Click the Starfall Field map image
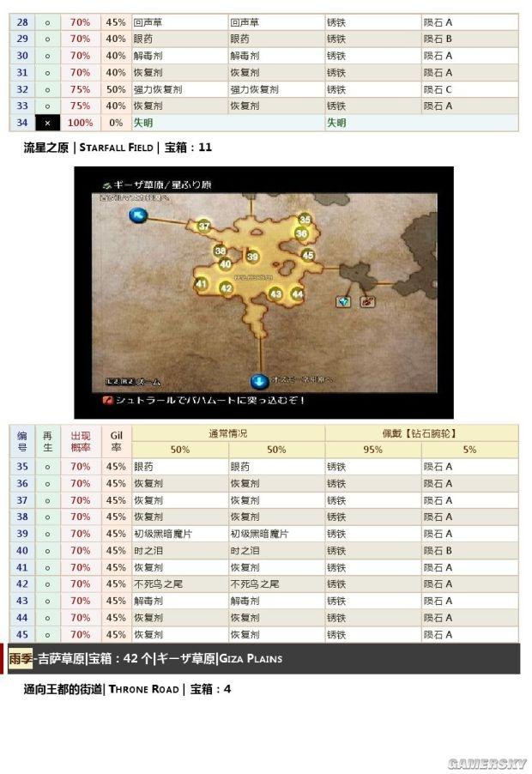Screen dimensions: 532x774 263,293
